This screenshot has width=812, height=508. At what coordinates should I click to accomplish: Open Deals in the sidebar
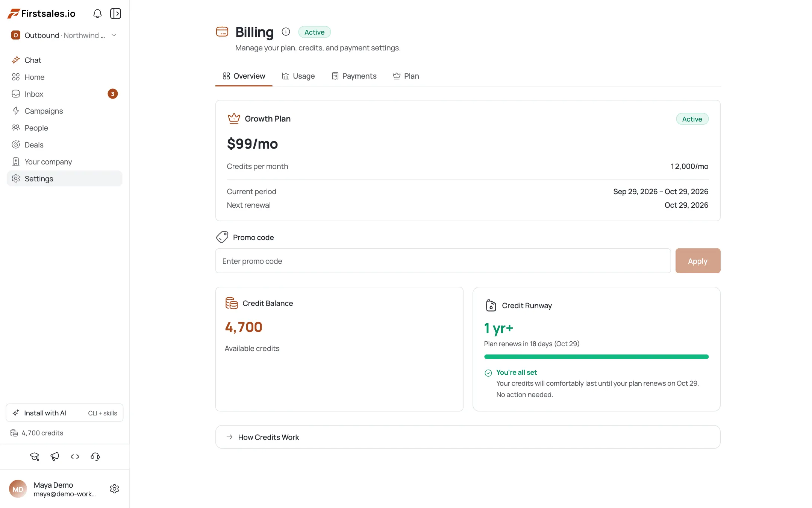(x=64, y=145)
